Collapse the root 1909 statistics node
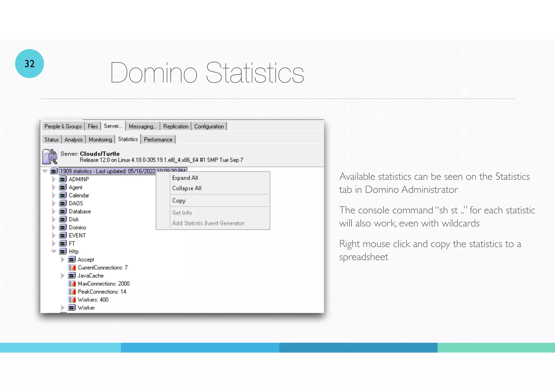Viewport: 555px width, 392px height. click(x=45, y=171)
